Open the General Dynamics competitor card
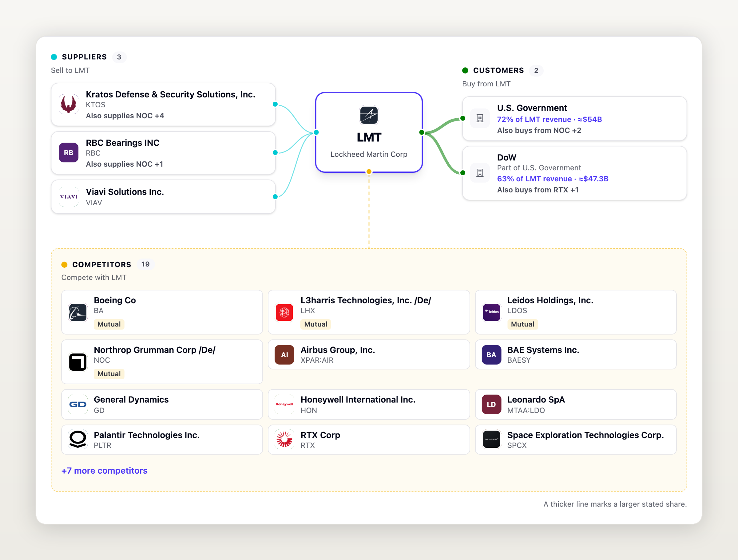 click(162, 404)
